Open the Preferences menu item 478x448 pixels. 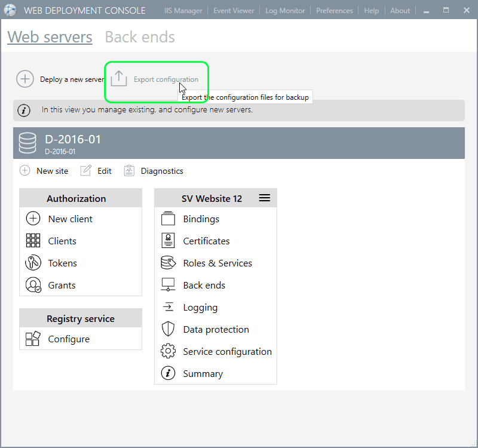334,11
